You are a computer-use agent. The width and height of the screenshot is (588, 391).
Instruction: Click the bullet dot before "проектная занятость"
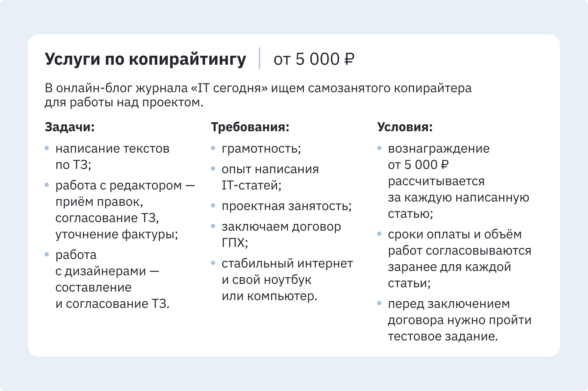[213, 206]
